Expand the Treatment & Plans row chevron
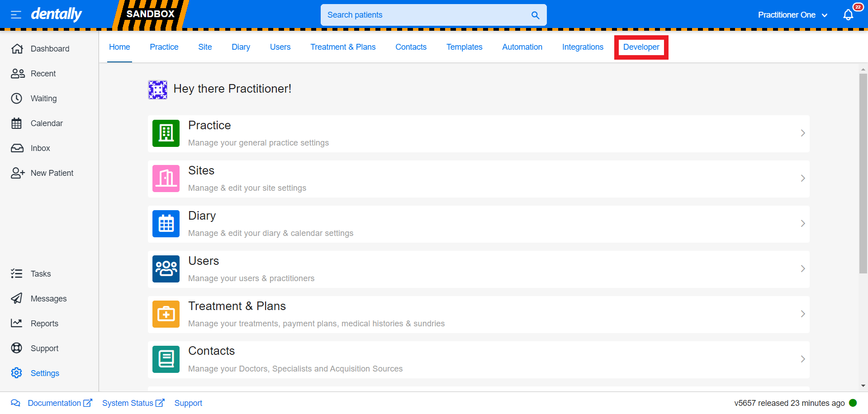The width and height of the screenshot is (868, 414). click(x=803, y=314)
